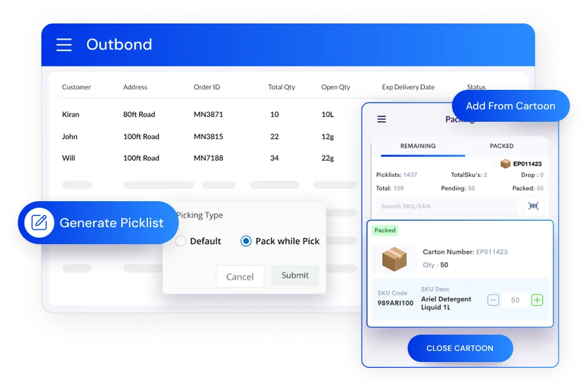This screenshot has height=390, width=588.
Task: Click the barcode scanner icon
Action: point(533,206)
